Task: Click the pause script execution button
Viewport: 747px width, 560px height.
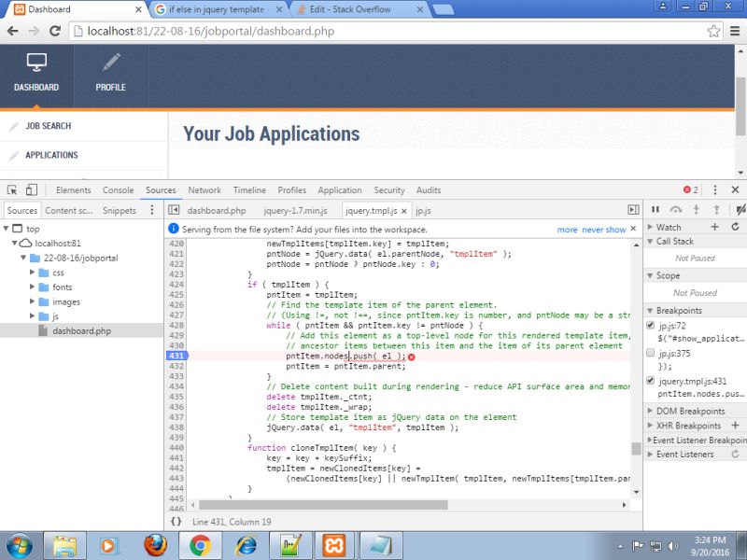Action: pyautogui.click(x=655, y=209)
